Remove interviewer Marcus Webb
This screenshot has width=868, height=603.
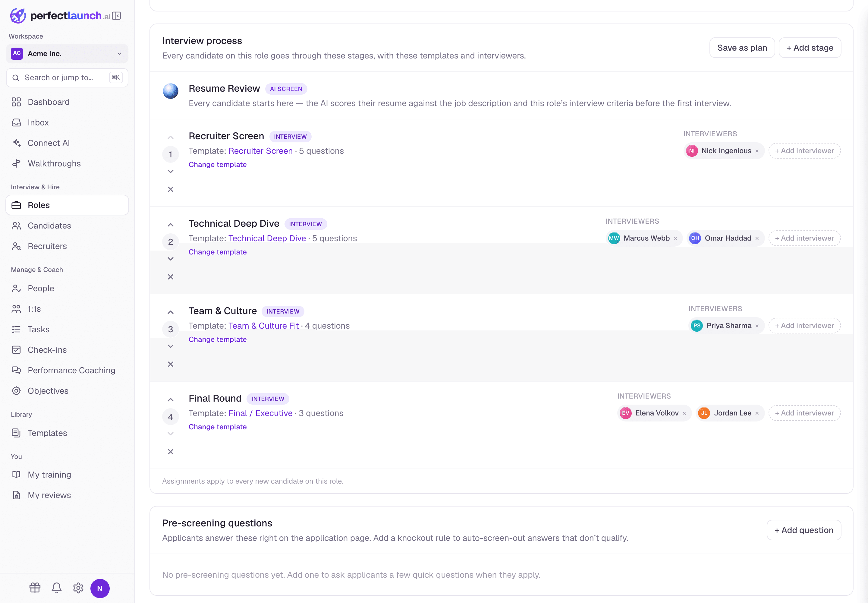675,238
